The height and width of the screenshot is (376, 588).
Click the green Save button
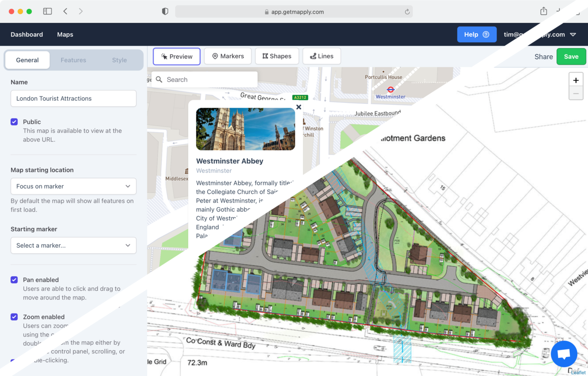[571, 57]
